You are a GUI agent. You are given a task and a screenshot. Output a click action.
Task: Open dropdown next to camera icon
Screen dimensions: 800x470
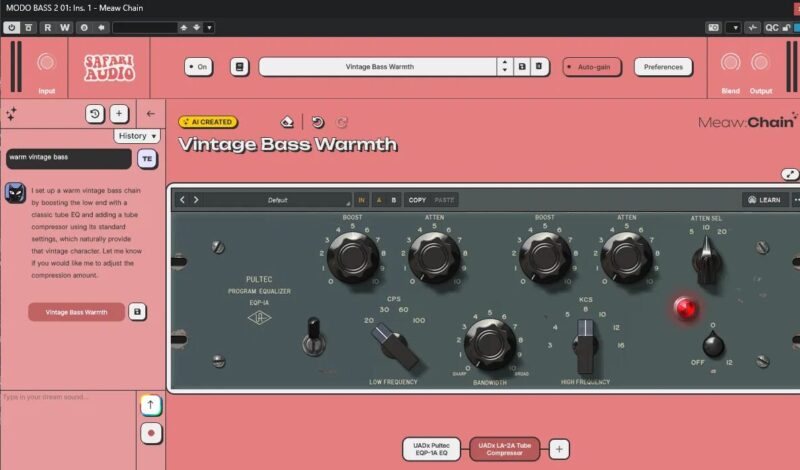coord(735,28)
